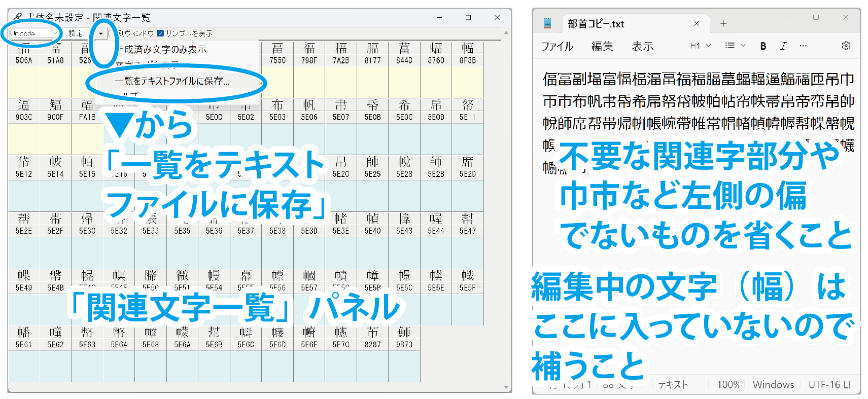This screenshot has height=399, width=868.
Task: Select the character cell with code 7550
Action: pos(277,54)
